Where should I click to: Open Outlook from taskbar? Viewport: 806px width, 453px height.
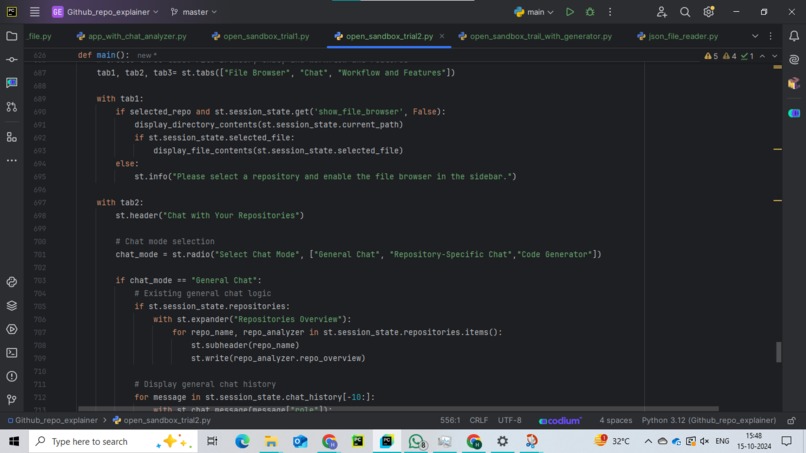tap(300, 441)
